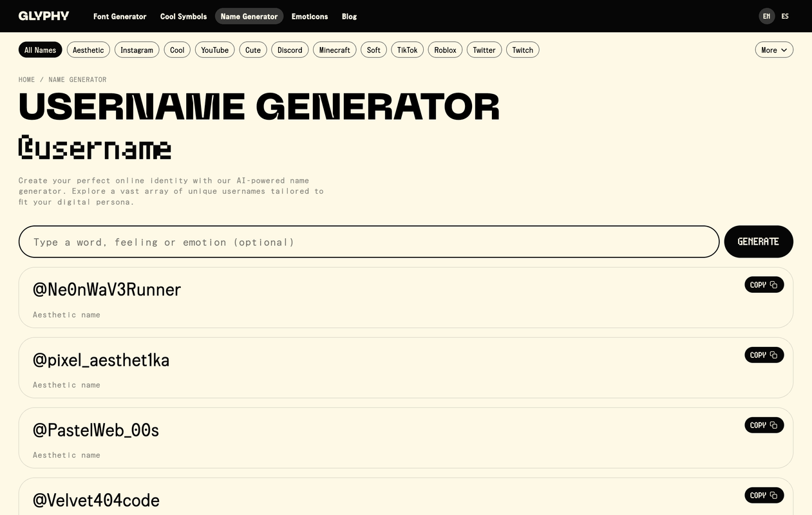The image size is (812, 515).
Task: Filter by Cool names
Action: (x=177, y=50)
